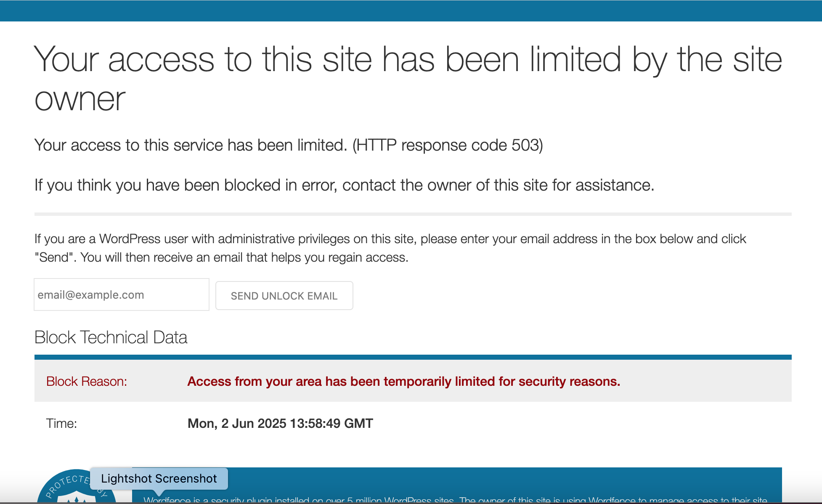
Task: Click the contact the owner paragraph
Action: 344,185
